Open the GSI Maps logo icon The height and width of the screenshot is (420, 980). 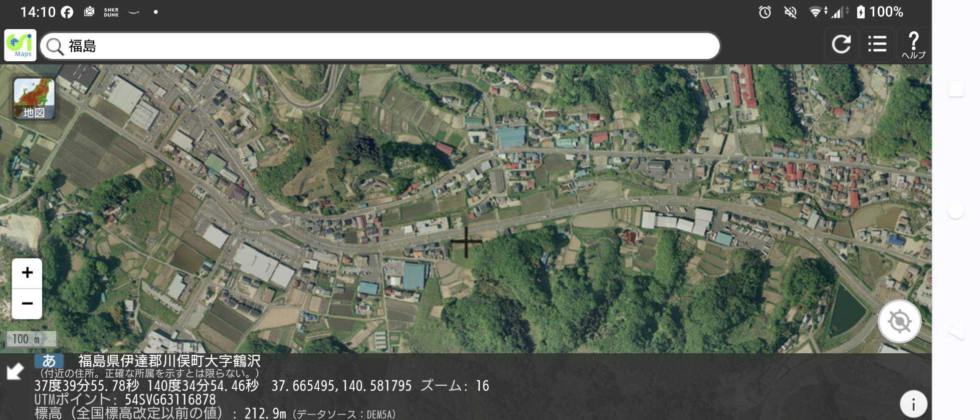click(x=21, y=45)
